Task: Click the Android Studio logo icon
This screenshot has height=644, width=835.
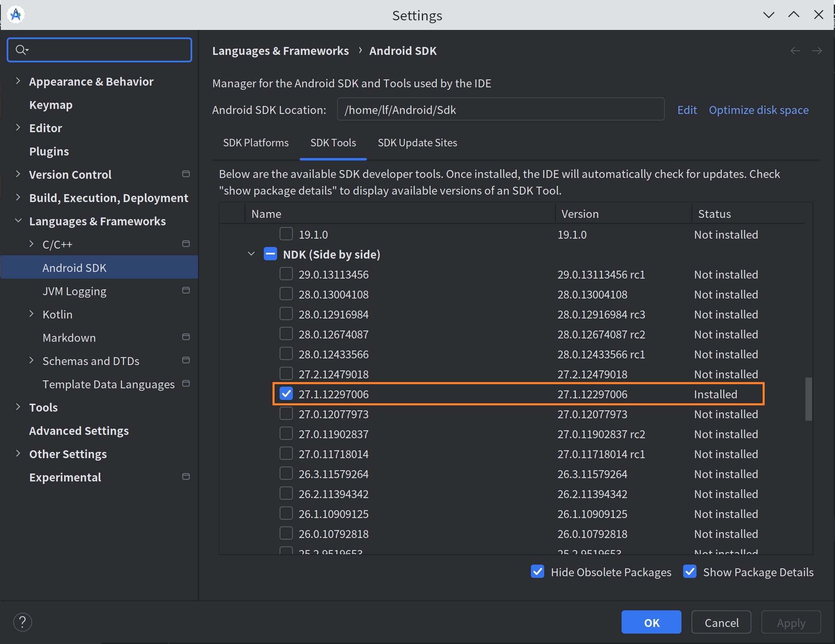Action: [x=16, y=15]
